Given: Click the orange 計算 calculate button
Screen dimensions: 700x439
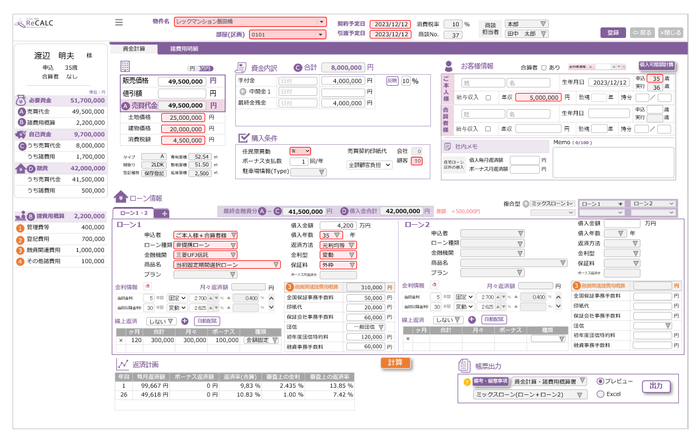Looking at the screenshot, I should (397, 362).
